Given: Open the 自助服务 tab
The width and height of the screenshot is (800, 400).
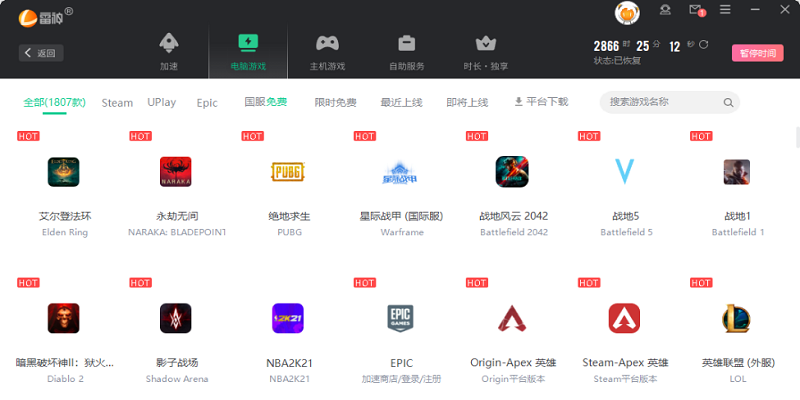Looking at the screenshot, I should click(x=407, y=52).
